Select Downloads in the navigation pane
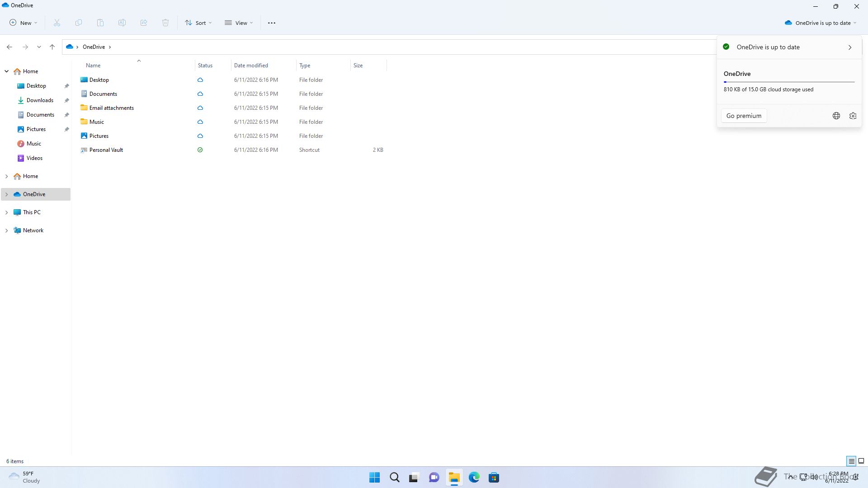Image resolution: width=868 pixels, height=488 pixels. pyautogui.click(x=40, y=100)
